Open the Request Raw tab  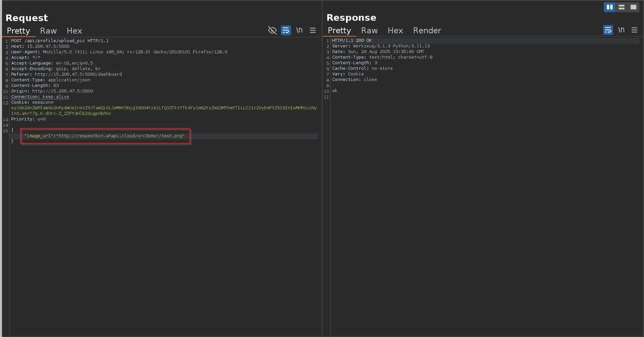click(x=48, y=31)
